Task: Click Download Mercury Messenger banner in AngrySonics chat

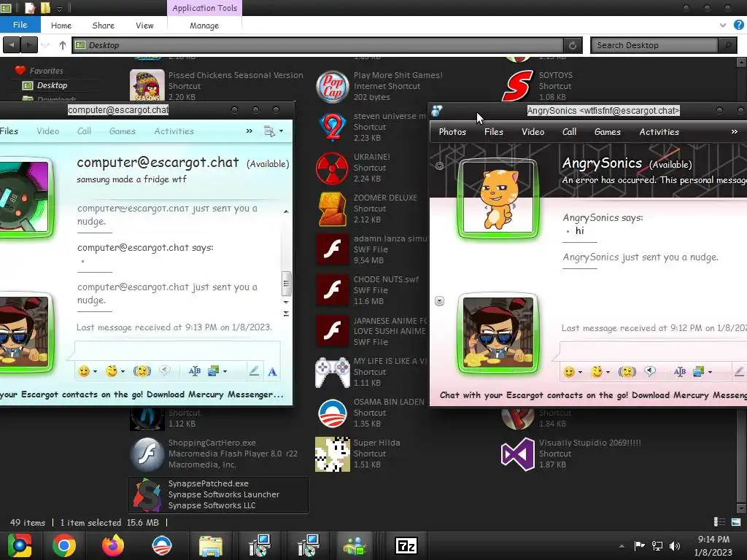Action: point(593,395)
